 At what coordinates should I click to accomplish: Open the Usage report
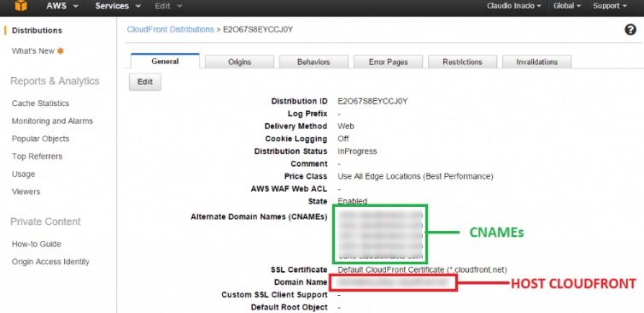[x=23, y=174]
